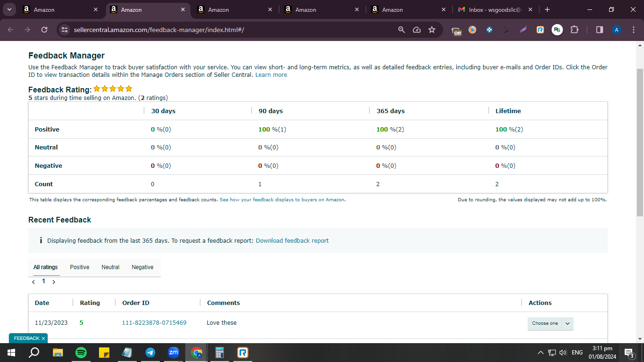Click the 'Learn more' link

271,75
